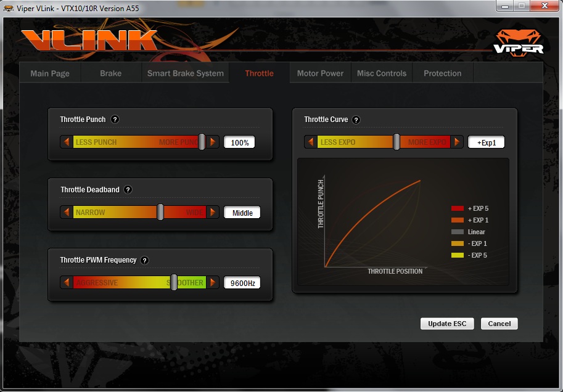The height and width of the screenshot is (392, 563).
Task: Click the PWM Frequency 9600Hz value field
Action: (x=242, y=283)
